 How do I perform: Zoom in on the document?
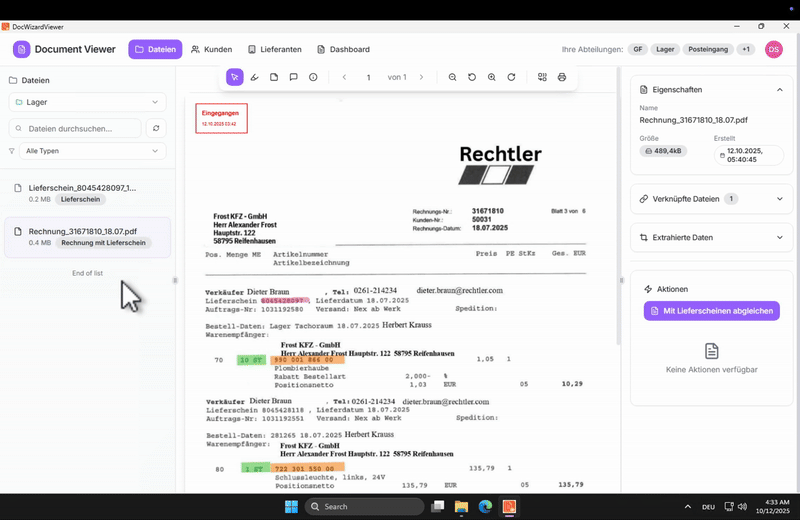coord(492,77)
